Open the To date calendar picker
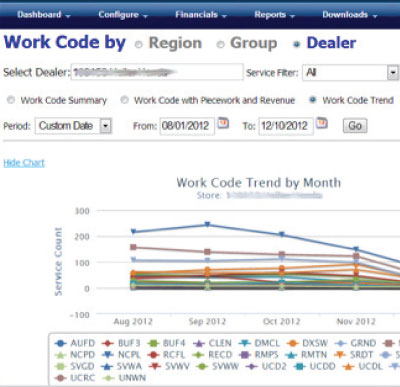Viewport: 400px width, 387px height. pyautogui.click(x=322, y=123)
